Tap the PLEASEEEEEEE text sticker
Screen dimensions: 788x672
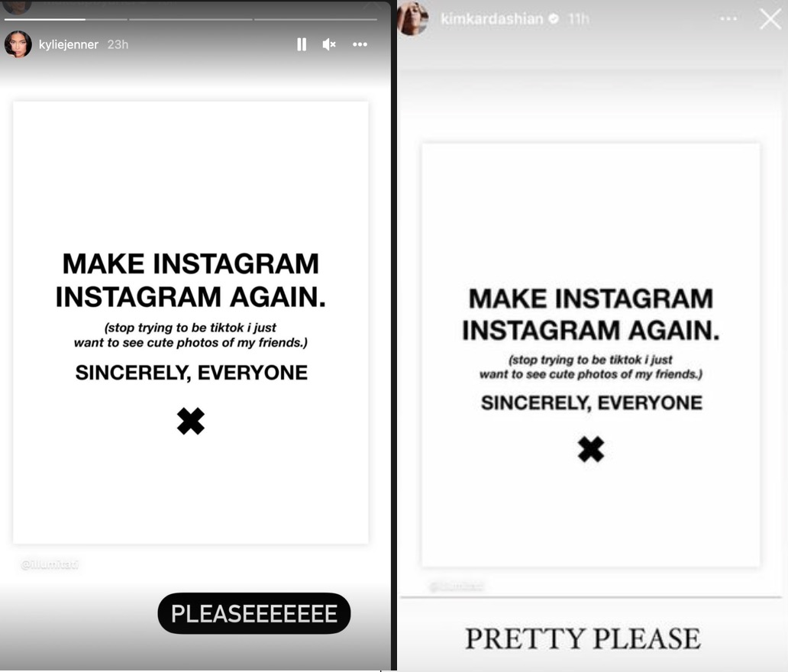tap(254, 613)
